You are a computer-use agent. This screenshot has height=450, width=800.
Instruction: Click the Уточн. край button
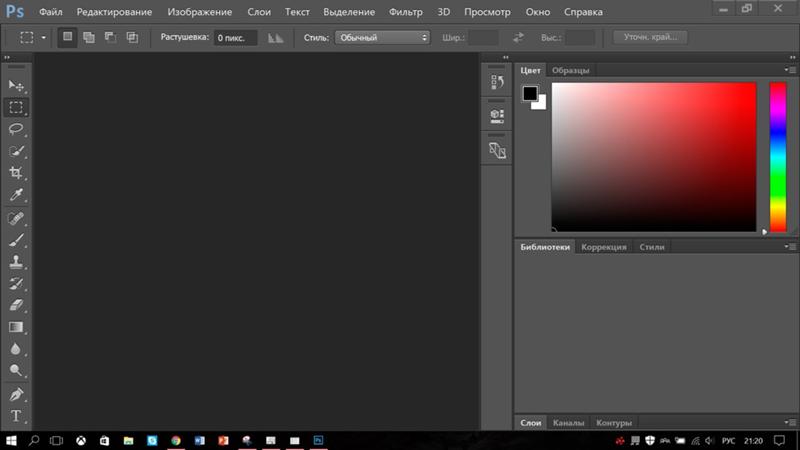pyautogui.click(x=650, y=37)
